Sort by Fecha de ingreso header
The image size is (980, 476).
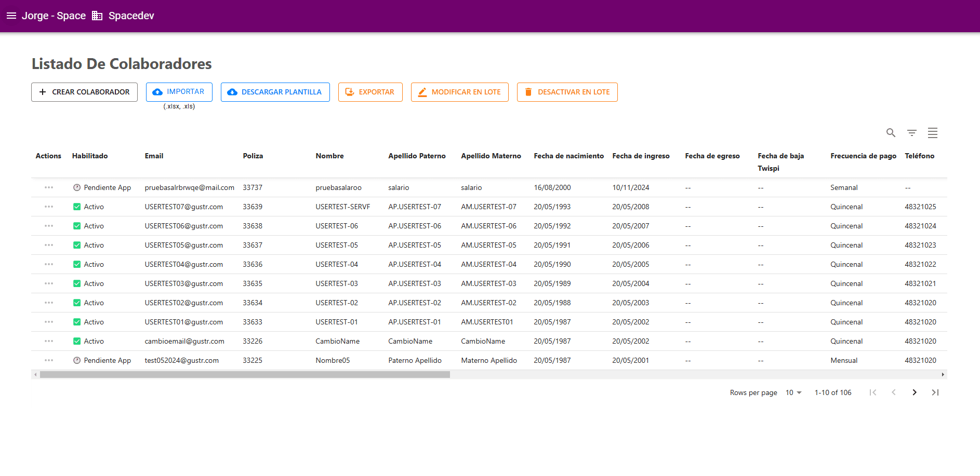pyautogui.click(x=641, y=156)
